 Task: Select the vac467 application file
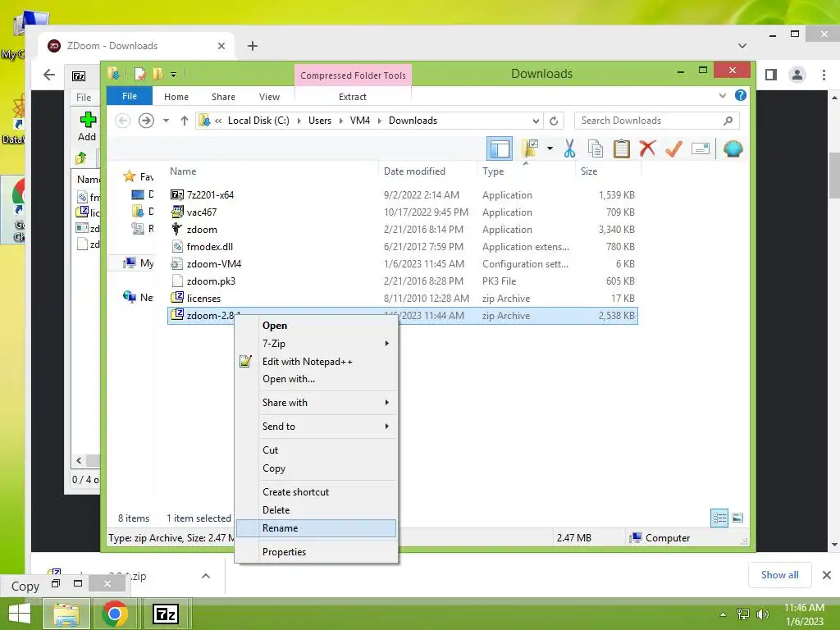pos(202,212)
